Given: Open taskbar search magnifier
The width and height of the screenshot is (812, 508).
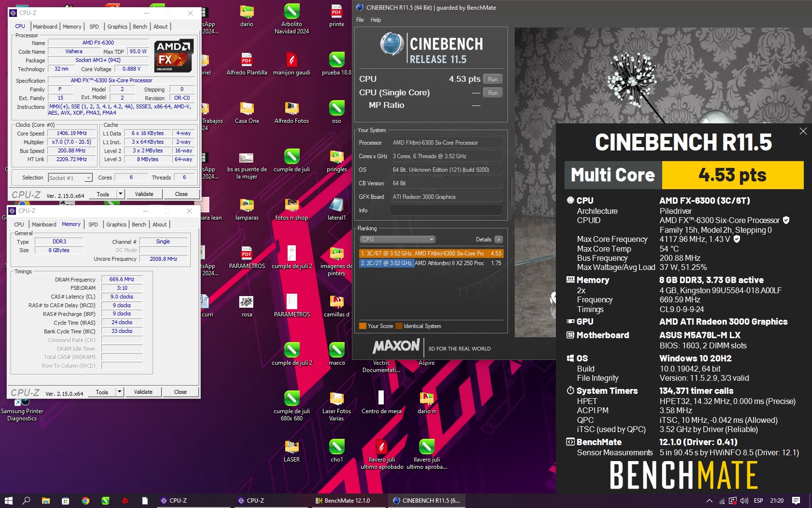Looking at the screenshot, I should pyautogui.click(x=27, y=501).
